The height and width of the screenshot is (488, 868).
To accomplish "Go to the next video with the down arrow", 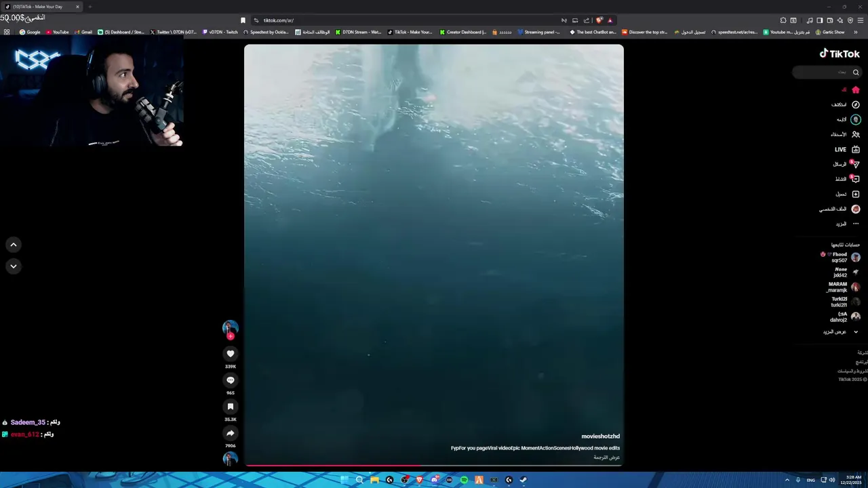I will coord(13,266).
